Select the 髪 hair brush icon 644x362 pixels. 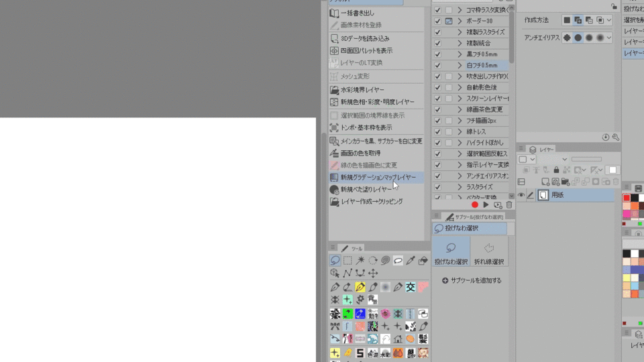pyautogui.click(x=423, y=339)
